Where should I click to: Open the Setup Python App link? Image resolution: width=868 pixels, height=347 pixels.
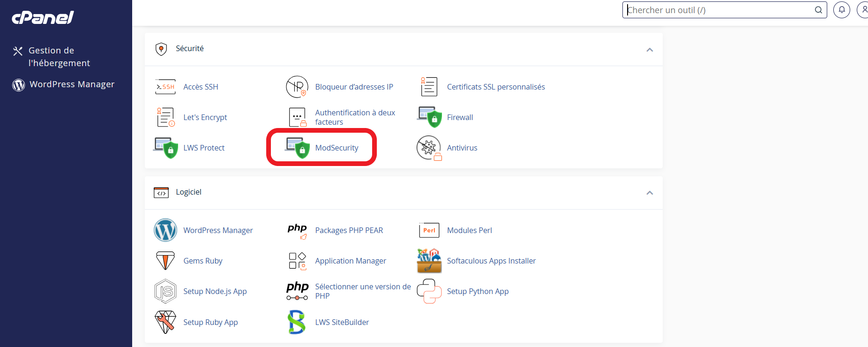point(478,291)
